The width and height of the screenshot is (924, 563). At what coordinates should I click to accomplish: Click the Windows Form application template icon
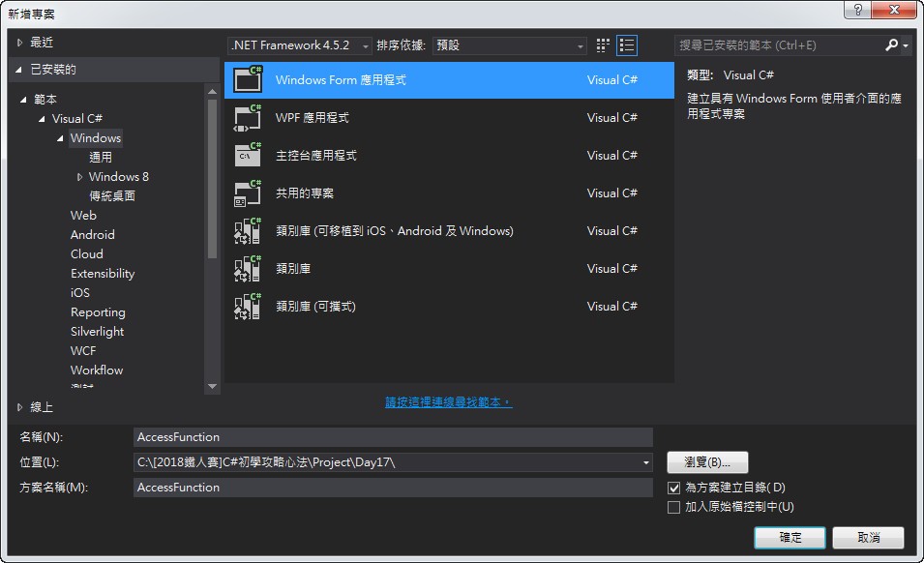click(x=248, y=79)
